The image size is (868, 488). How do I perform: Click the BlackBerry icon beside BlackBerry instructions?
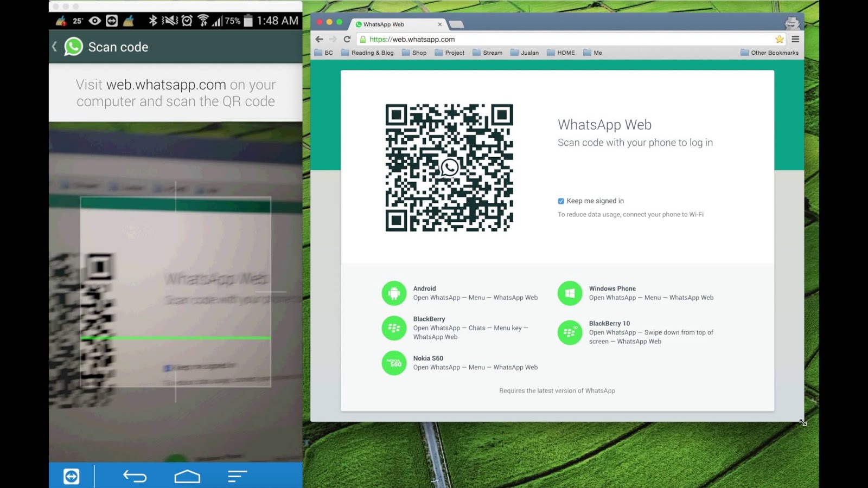(394, 328)
